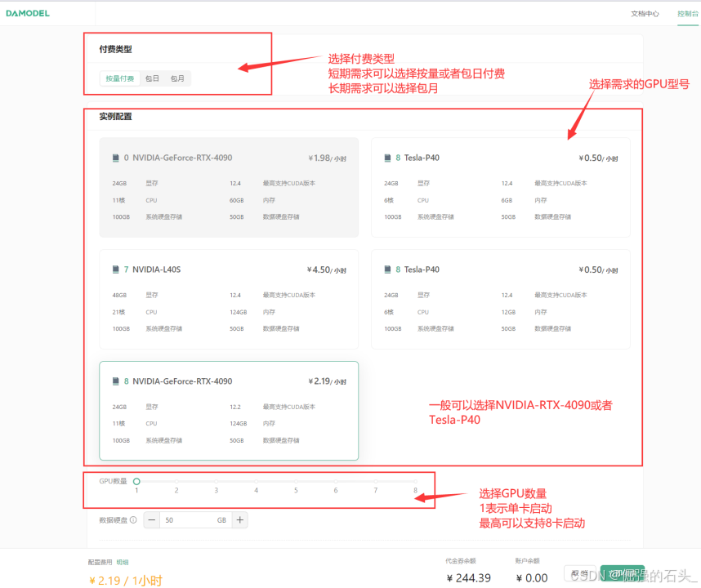701x588 pixels.
Task: Set GPU数量 slider to stop 8
Action: [x=415, y=481]
